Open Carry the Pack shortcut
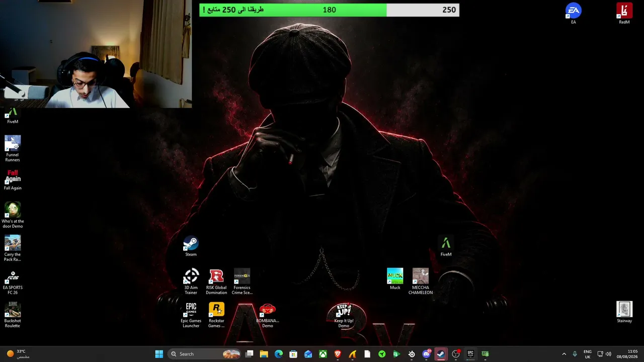Image resolution: width=644 pixels, height=362 pixels. (x=13, y=248)
